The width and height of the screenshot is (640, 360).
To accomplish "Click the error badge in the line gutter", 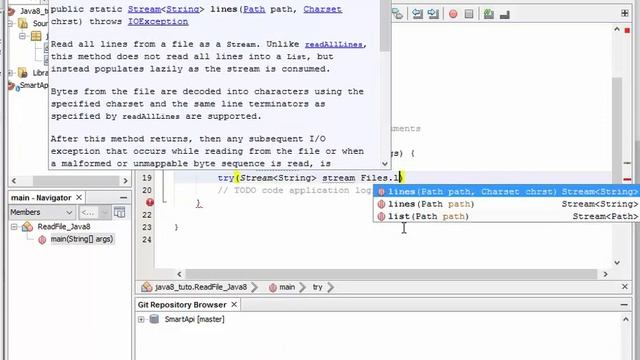I will (x=150, y=202).
